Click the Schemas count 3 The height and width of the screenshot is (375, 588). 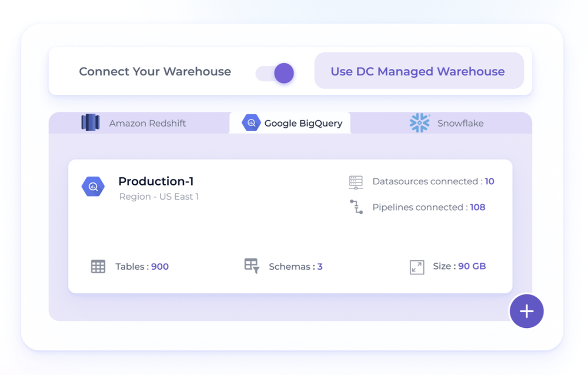[x=320, y=267]
